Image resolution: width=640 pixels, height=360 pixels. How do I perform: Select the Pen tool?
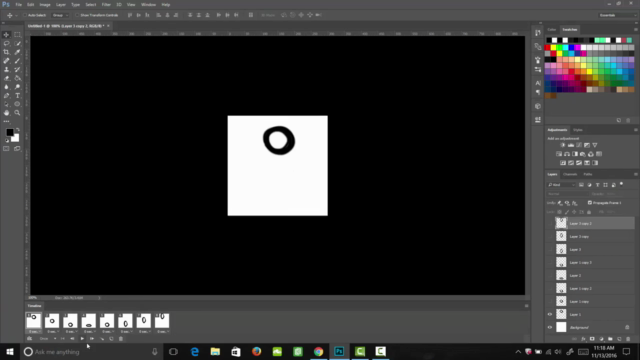6,96
